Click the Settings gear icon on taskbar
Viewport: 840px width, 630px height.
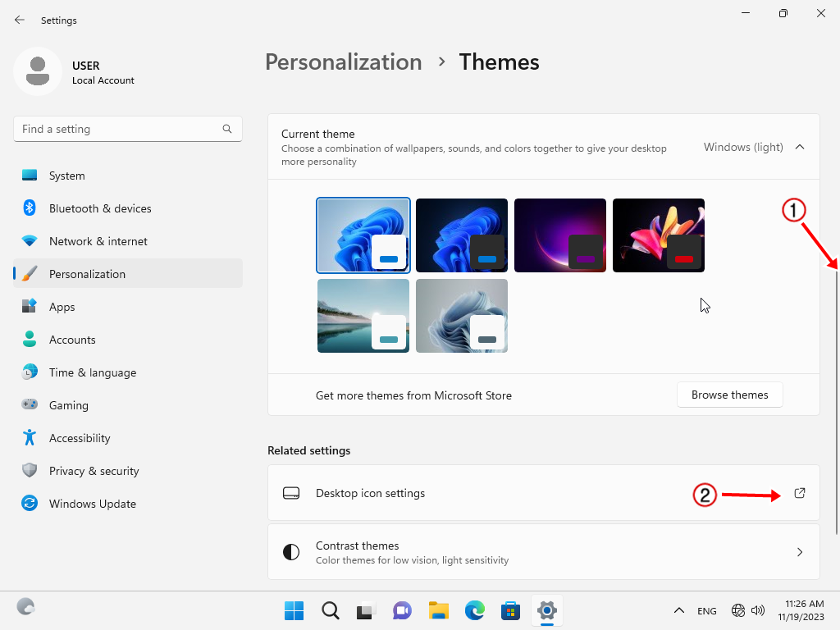(x=547, y=610)
